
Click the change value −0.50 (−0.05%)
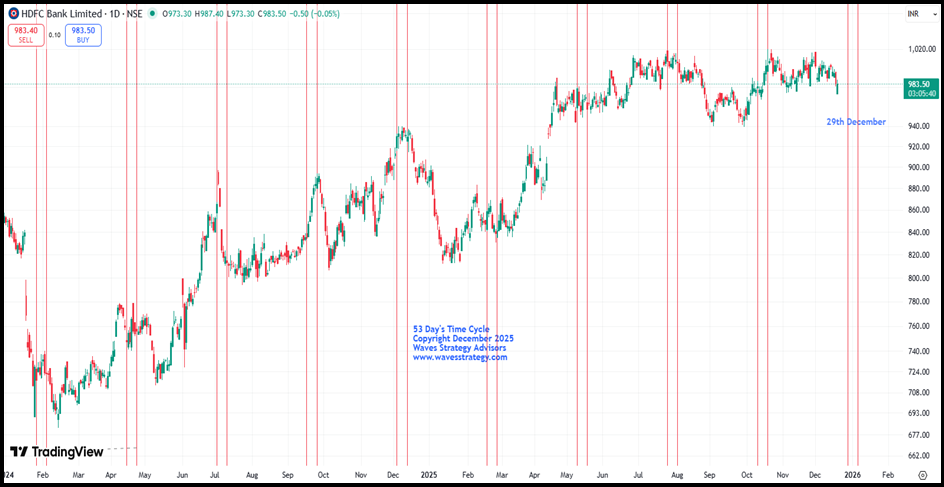coord(316,13)
